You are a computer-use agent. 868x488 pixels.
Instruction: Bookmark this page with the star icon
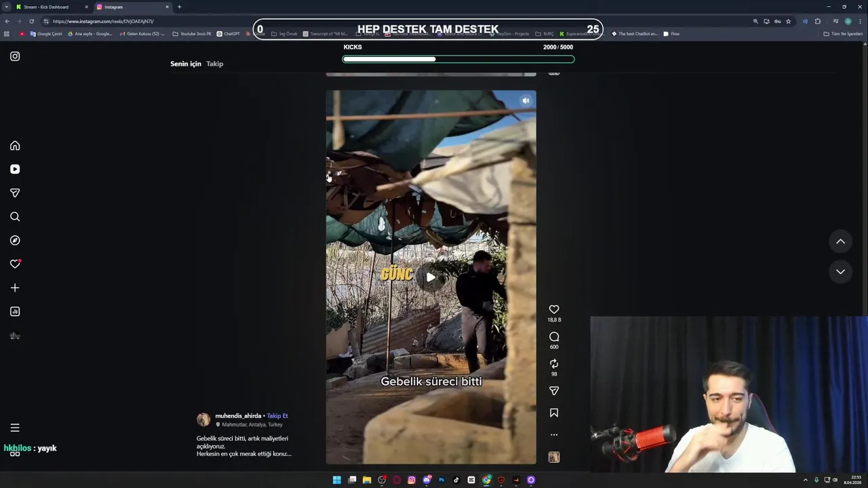tap(788, 21)
